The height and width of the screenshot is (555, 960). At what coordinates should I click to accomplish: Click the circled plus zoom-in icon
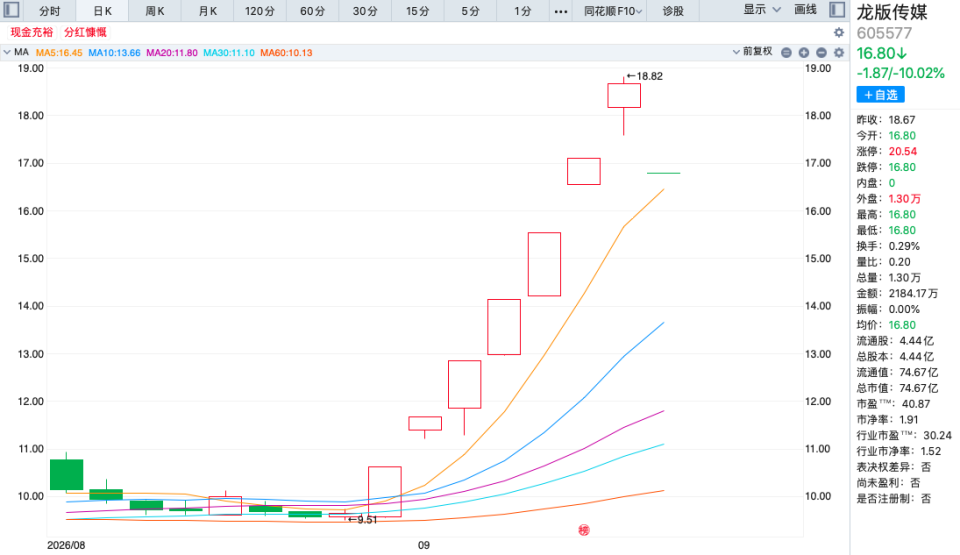pyautogui.click(x=804, y=53)
